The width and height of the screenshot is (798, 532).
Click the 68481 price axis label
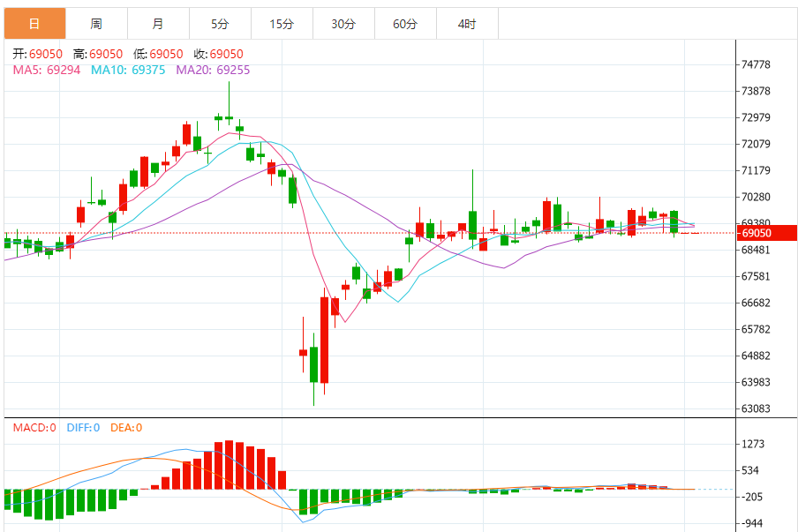pyautogui.click(x=756, y=250)
